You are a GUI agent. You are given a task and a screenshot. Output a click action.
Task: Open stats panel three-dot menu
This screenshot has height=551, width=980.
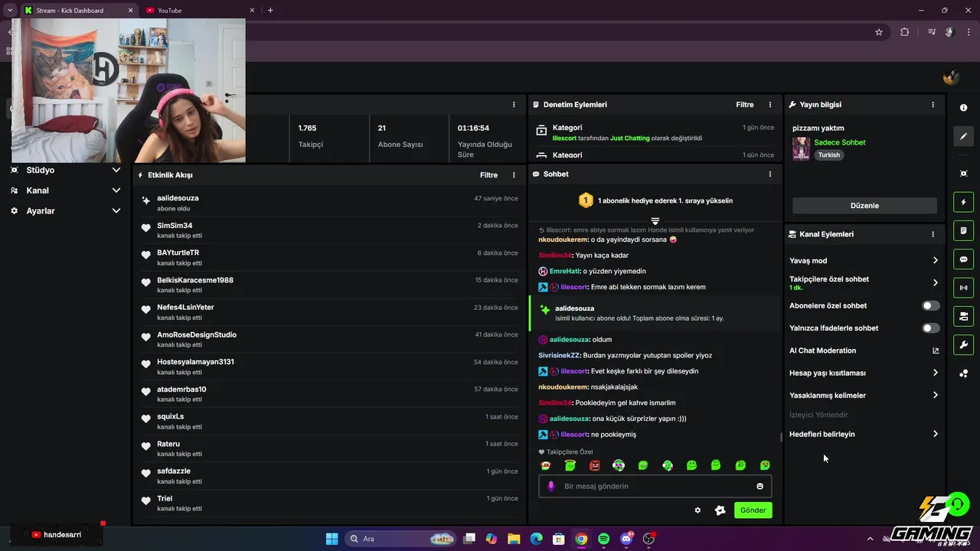[514, 105]
